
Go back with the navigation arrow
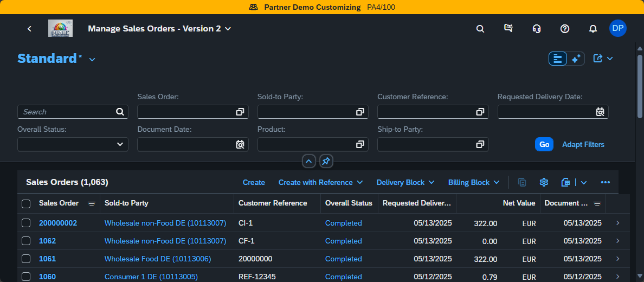29,28
